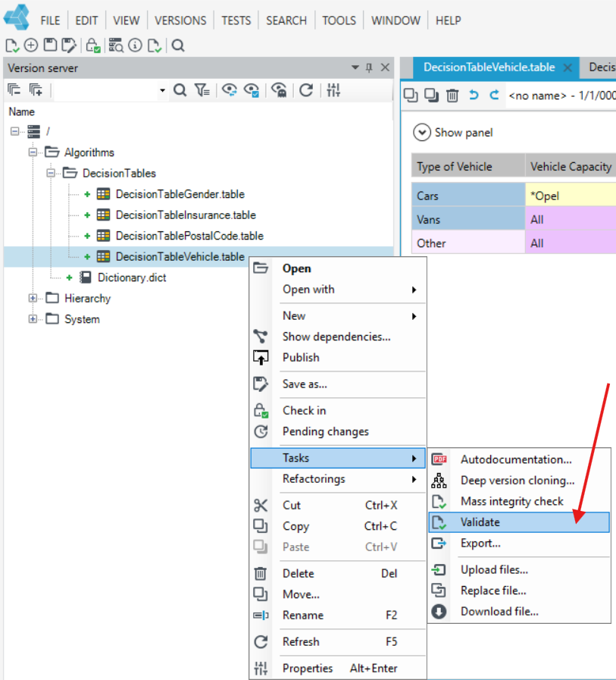Open the VERSIONS menu

(180, 20)
